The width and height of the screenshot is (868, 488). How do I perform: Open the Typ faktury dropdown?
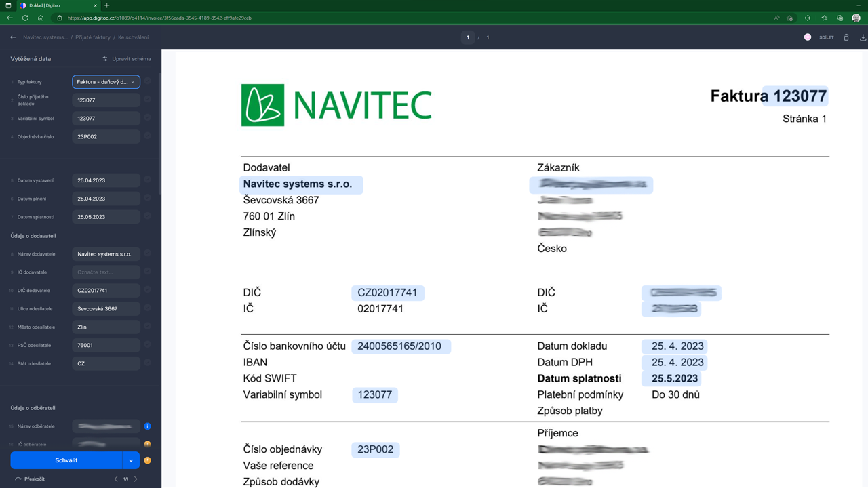tap(106, 81)
